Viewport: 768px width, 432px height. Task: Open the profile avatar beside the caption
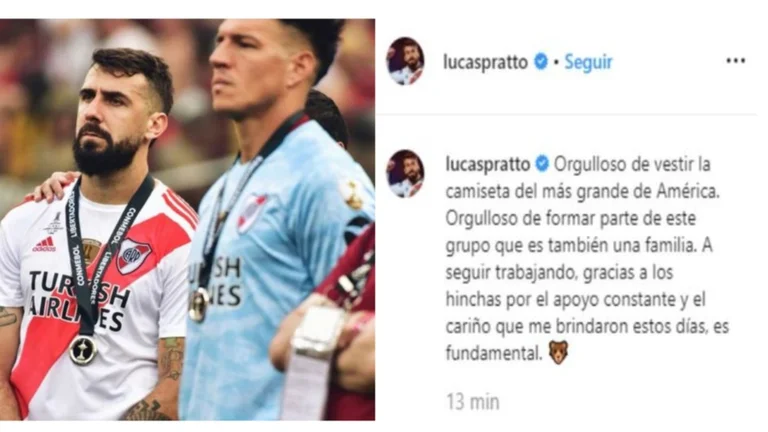(x=406, y=174)
